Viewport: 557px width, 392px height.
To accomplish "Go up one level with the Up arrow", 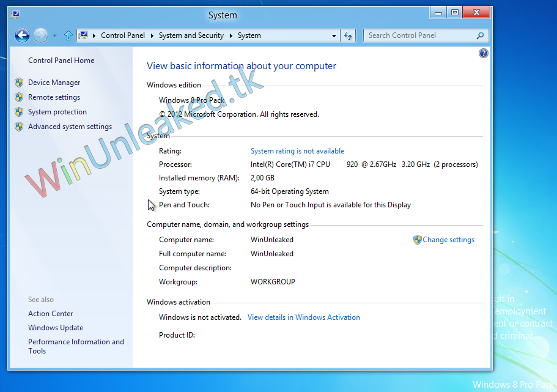I will (x=68, y=35).
